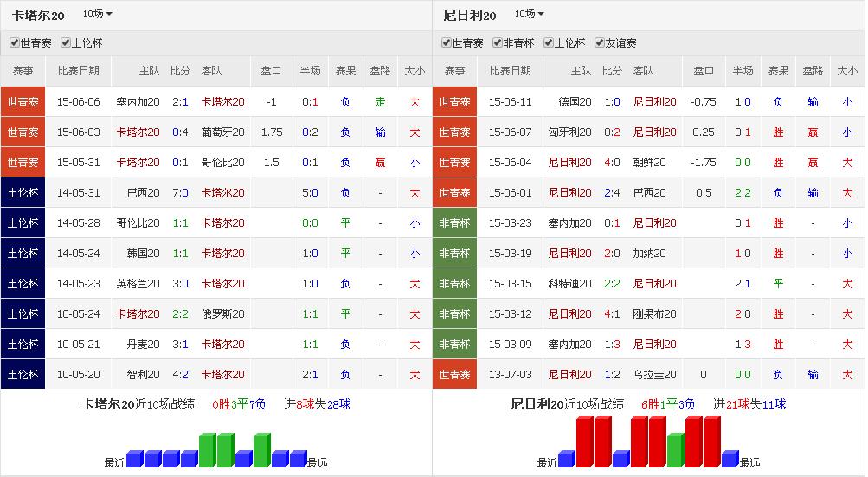This screenshot has height=477, width=868.
Task: Open 德国20 team link
Action: coord(575,102)
